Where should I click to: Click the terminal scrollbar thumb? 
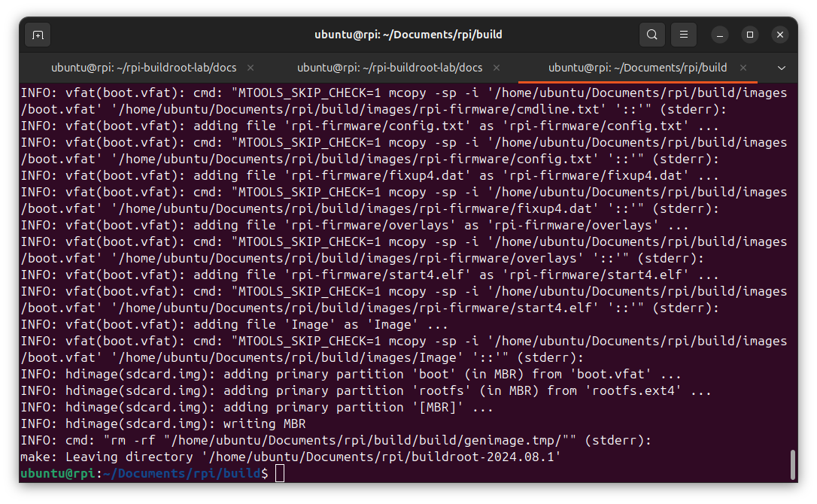[791, 466]
